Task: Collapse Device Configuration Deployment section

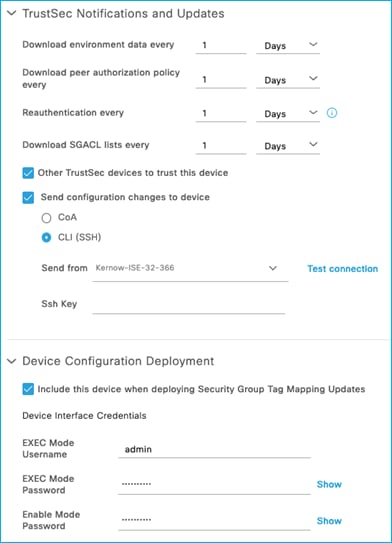Action: click(x=12, y=361)
